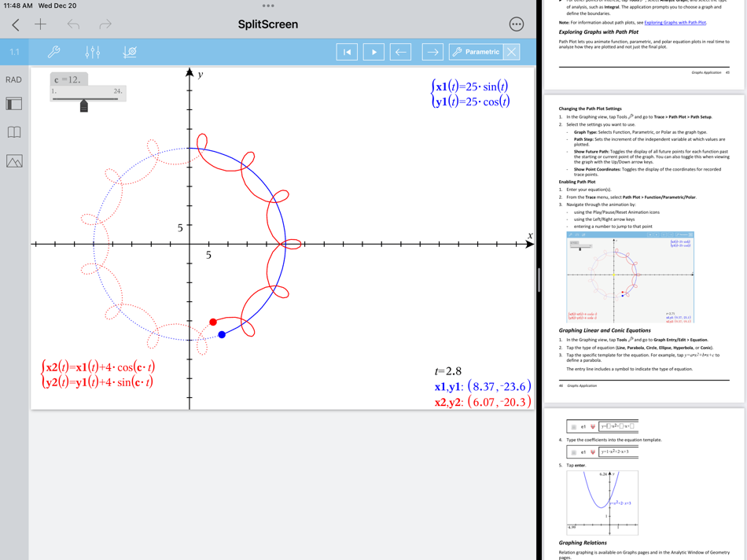Click the blue trace point on circle
The height and width of the screenshot is (560, 747).
(222, 334)
